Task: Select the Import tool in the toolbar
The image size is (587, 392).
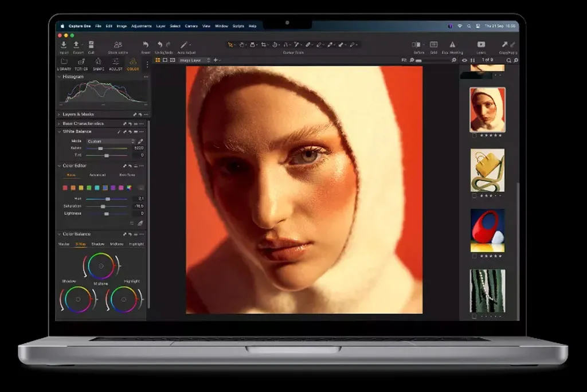Action: [x=64, y=44]
